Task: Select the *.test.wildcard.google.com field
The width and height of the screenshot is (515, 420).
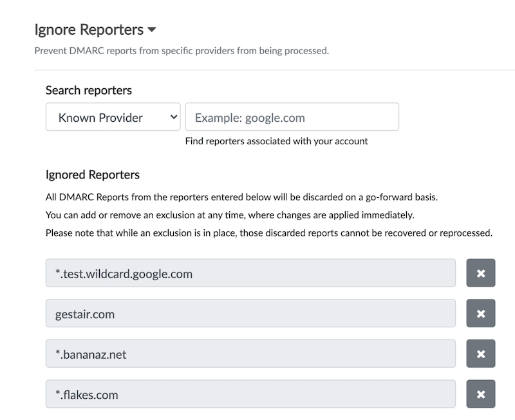Action: [x=250, y=272]
